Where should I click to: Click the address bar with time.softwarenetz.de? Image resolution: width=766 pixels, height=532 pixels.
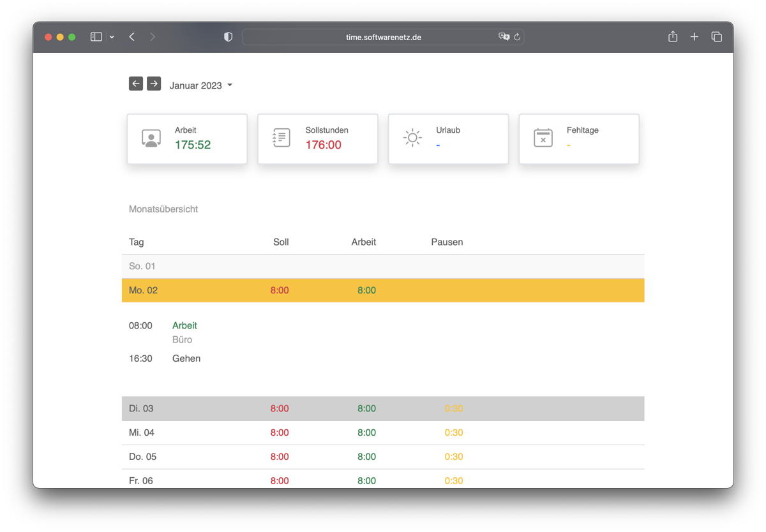[x=383, y=37]
